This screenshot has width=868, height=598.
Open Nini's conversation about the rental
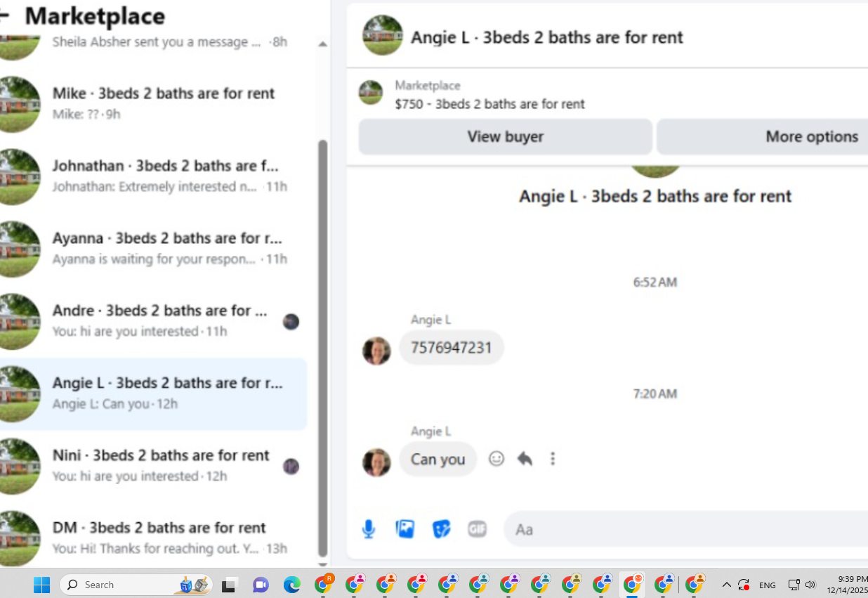point(153,466)
